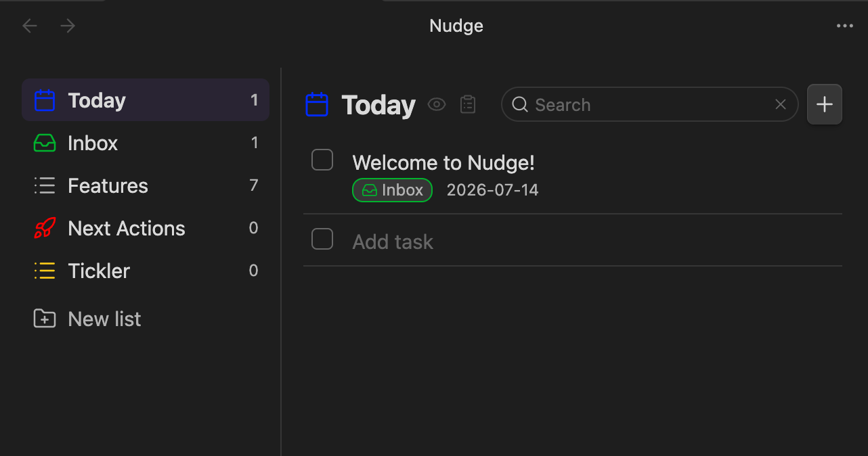The image size is (868, 456).
Task: Click the New list folder-plus icon
Action: click(x=45, y=319)
